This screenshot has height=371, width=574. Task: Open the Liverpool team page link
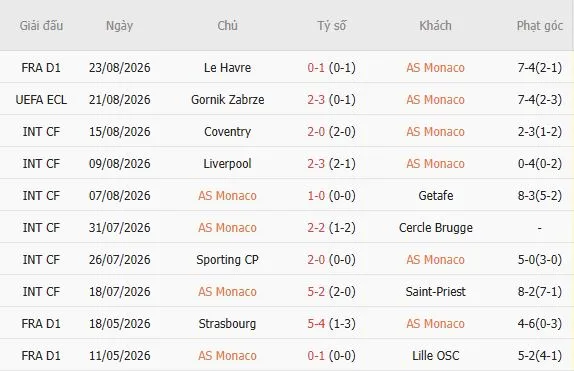(227, 163)
